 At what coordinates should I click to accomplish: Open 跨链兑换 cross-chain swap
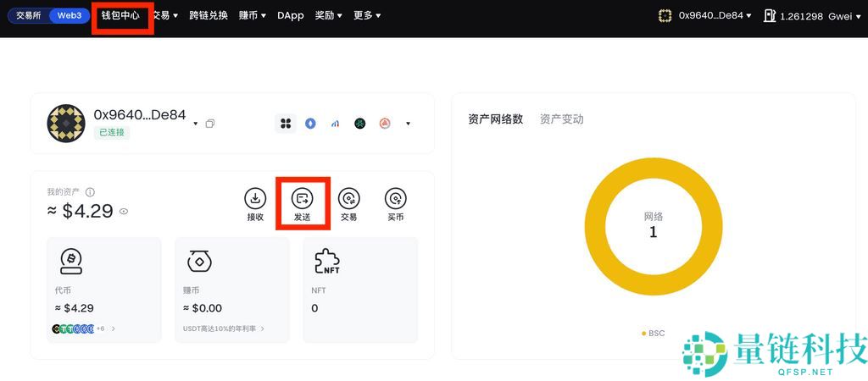tap(209, 15)
